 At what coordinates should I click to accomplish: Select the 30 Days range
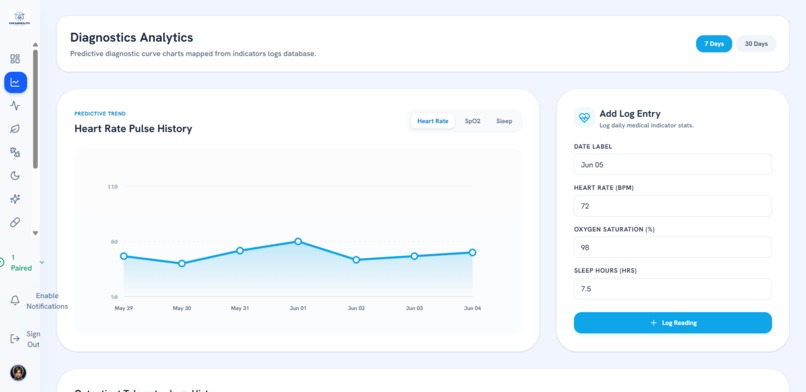[x=756, y=44]
